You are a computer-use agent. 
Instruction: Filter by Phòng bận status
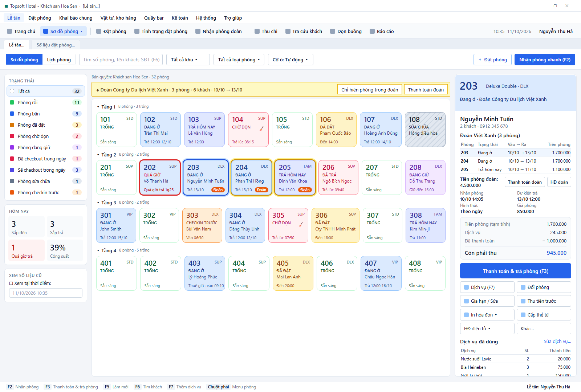click(x=46, y=114)
